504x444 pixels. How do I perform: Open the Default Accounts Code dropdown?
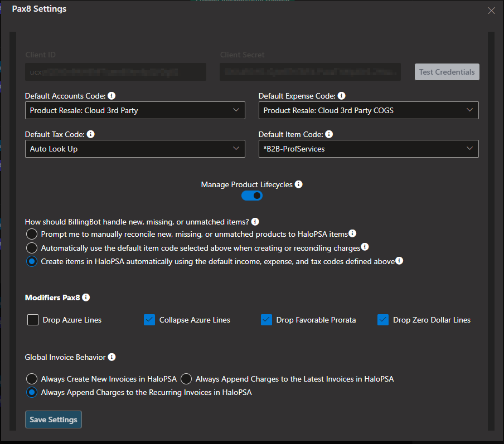[135, 110]
